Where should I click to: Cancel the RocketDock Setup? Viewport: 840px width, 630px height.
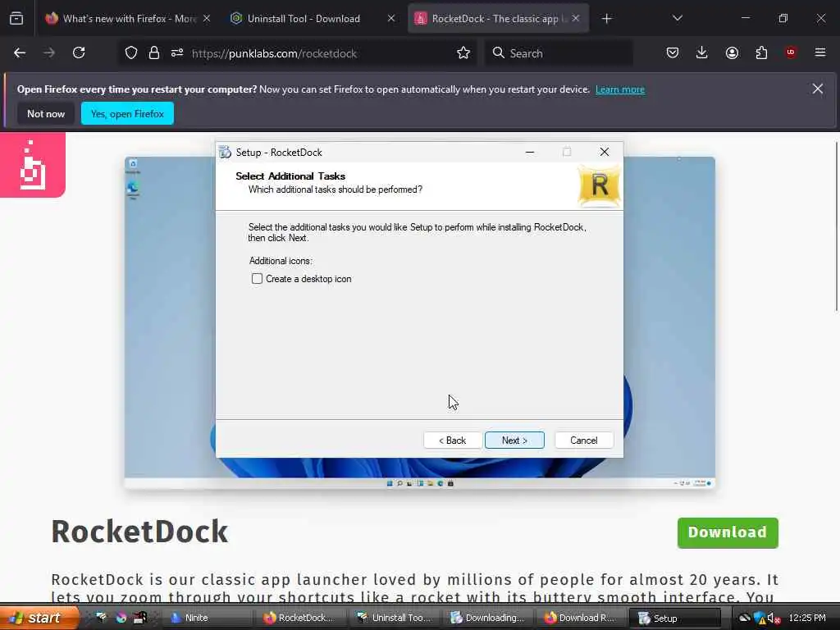click(584, 441)
